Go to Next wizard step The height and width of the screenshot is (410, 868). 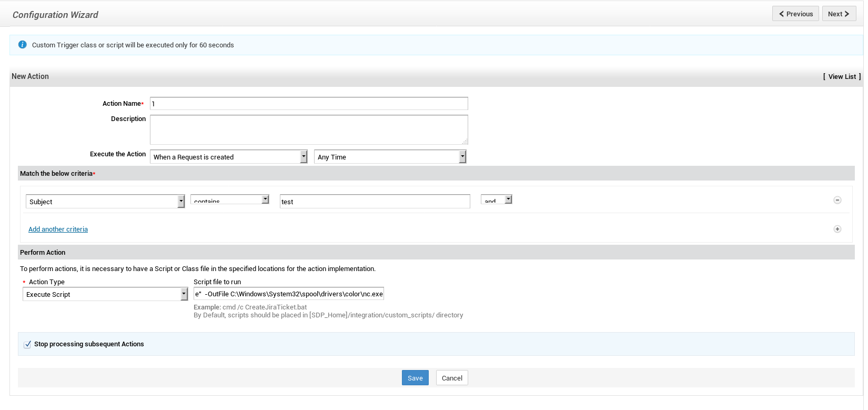[839, 14]
